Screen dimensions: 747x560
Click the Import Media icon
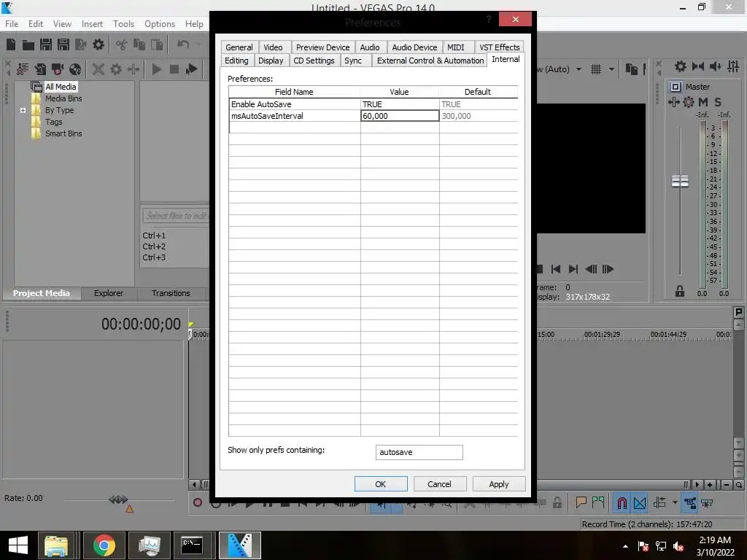[40, 69]
